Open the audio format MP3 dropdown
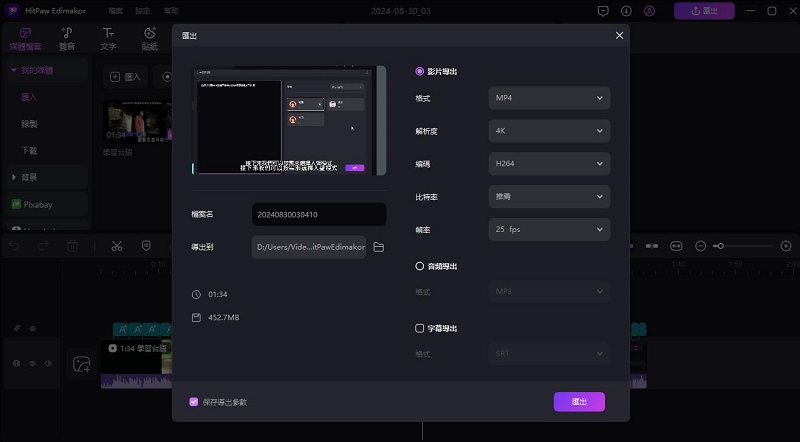The image size is (800, 442). (x=549, y=291)
